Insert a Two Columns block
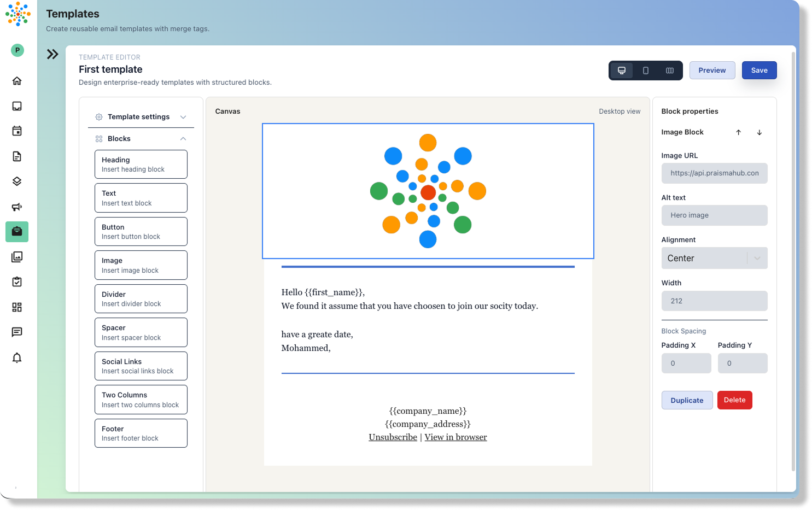Viewport: 812px width, 510px height. 141,400
